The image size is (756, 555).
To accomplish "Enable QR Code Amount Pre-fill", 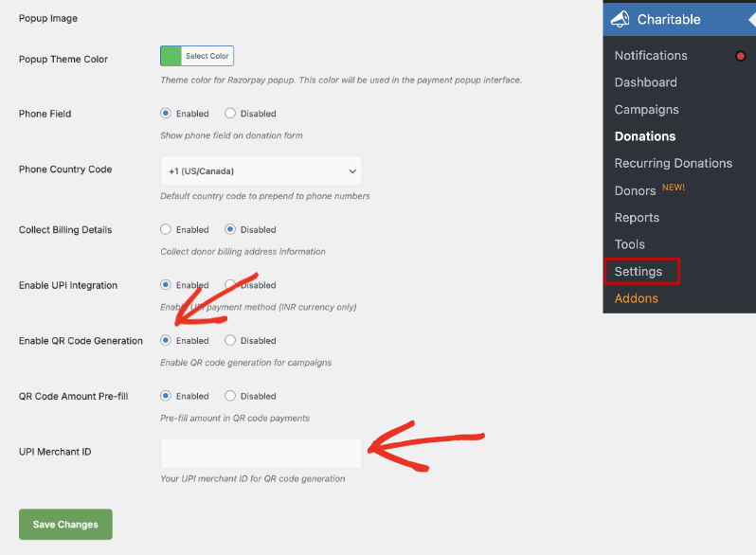I will 166,396.
